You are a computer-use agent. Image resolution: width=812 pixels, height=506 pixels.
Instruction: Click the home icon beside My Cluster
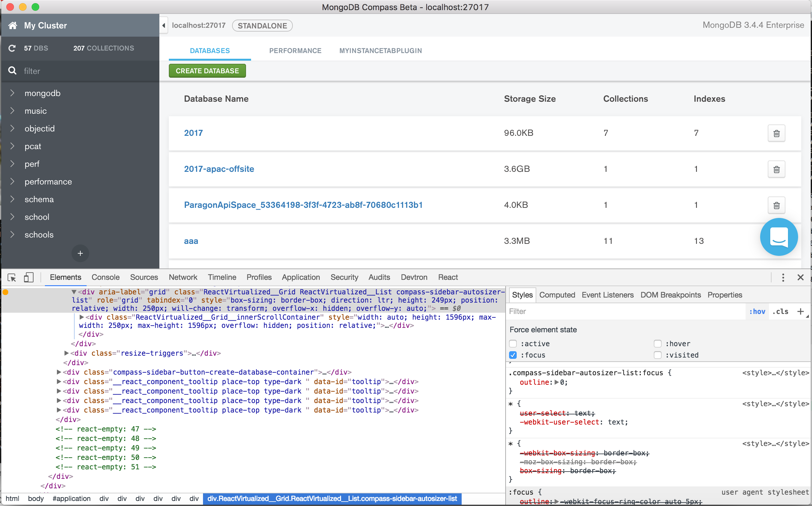pos(13,26)
